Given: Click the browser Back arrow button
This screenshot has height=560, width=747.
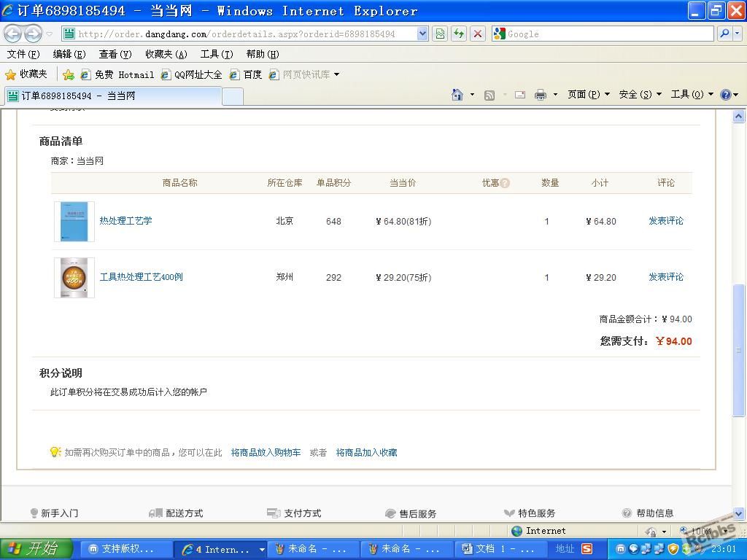Looking at the screenshot, I should click(13, 34).
